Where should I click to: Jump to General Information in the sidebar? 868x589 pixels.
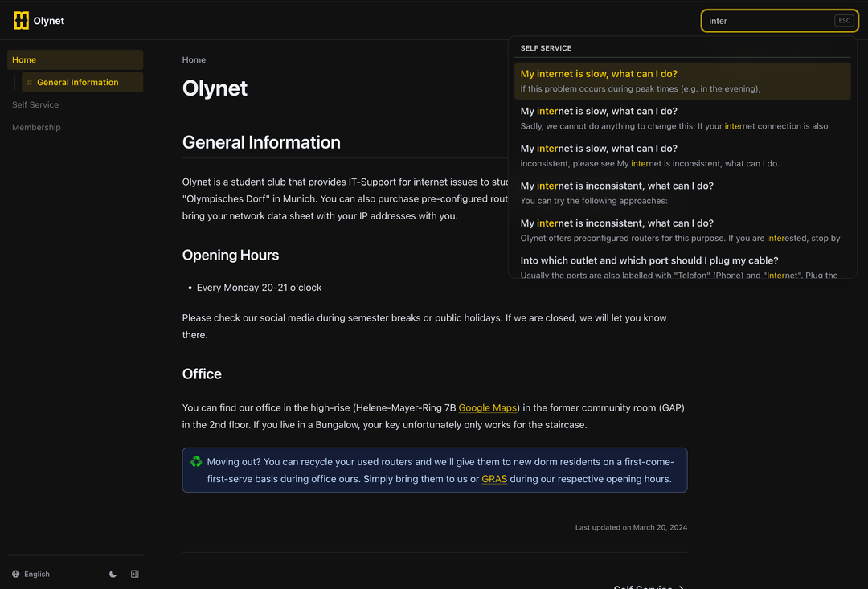pyautogui.click(x=83, y=83)
